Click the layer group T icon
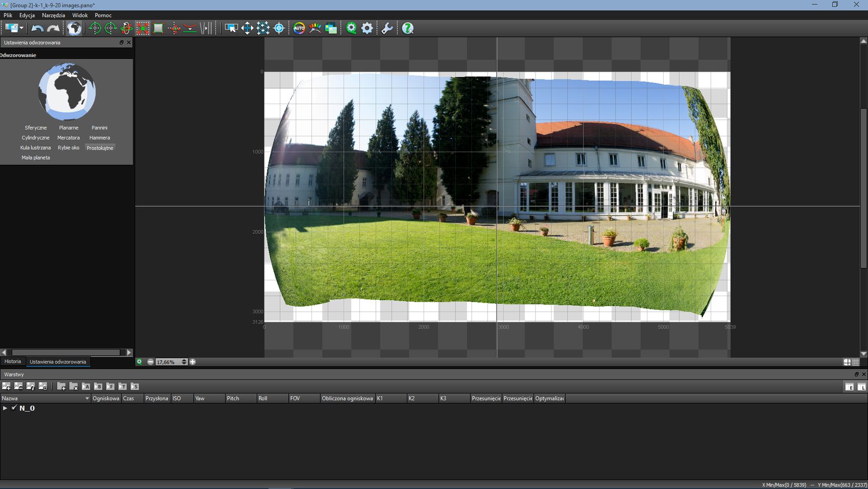This screenshot has width=868, height=489. [x=123, y=386]
